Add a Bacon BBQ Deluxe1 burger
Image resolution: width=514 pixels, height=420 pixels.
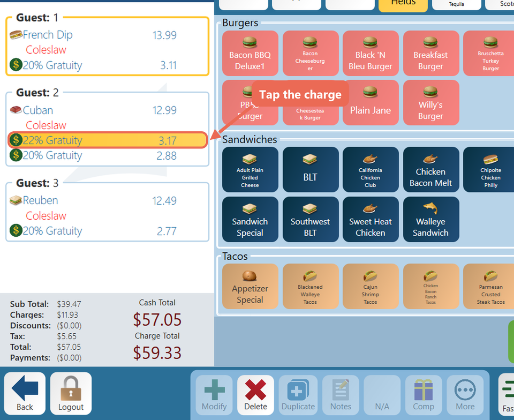[250, 54]
